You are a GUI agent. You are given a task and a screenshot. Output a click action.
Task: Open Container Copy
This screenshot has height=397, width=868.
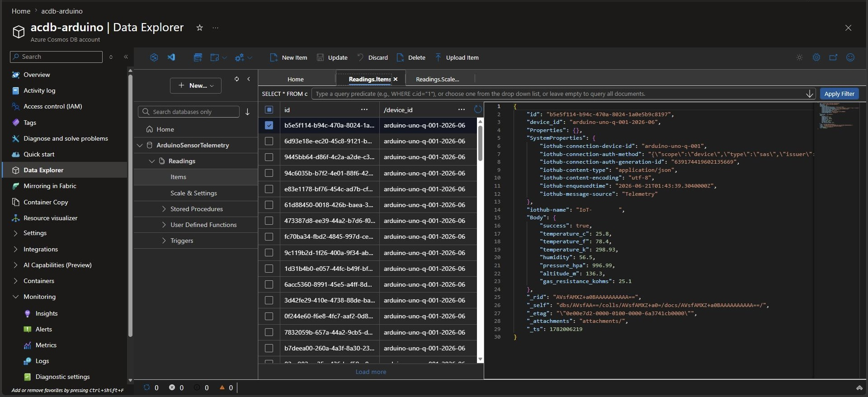[x=46, y=202]
